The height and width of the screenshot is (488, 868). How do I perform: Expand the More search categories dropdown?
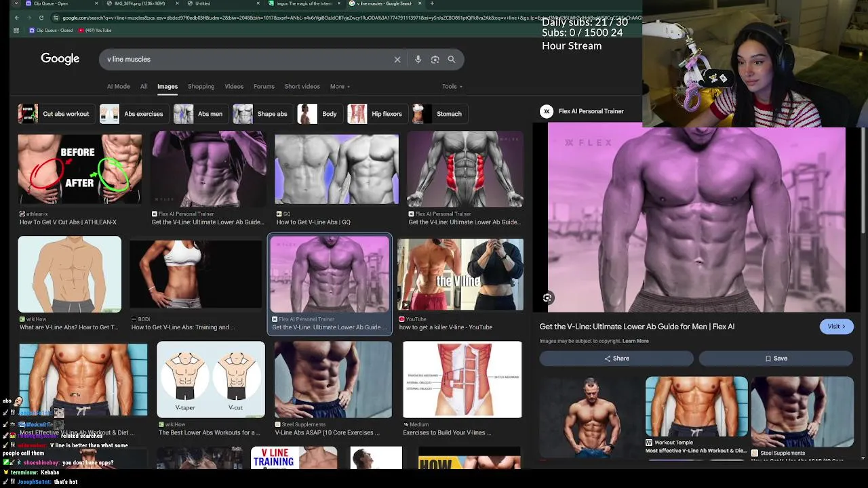[340, 87]
